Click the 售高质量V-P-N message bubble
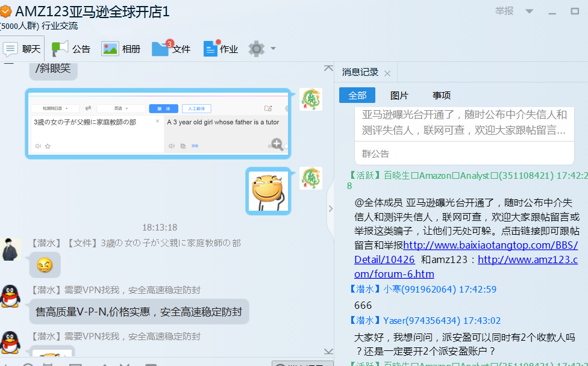 point(139,312)
